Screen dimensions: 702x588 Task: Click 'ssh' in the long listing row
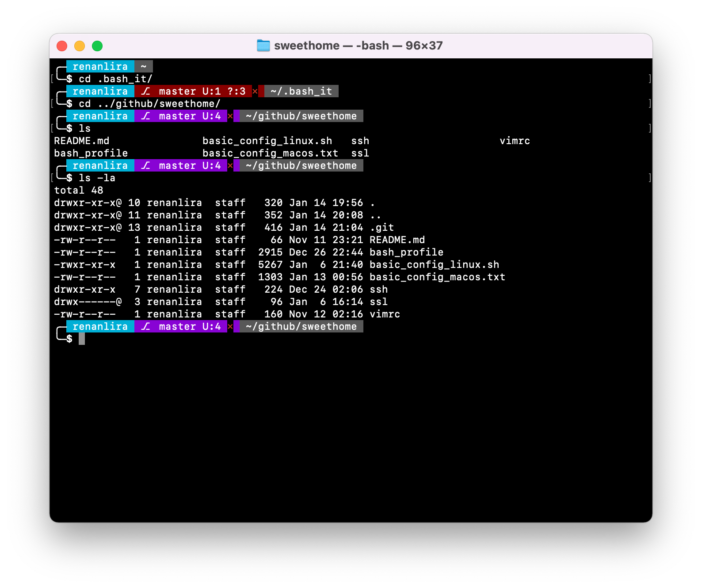tap(379, 290)
